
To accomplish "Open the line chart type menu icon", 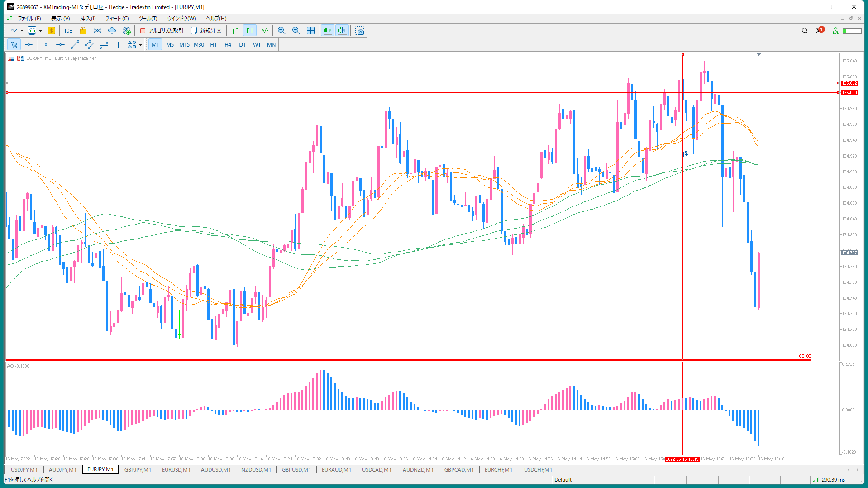I will click(x=14, y=31).
